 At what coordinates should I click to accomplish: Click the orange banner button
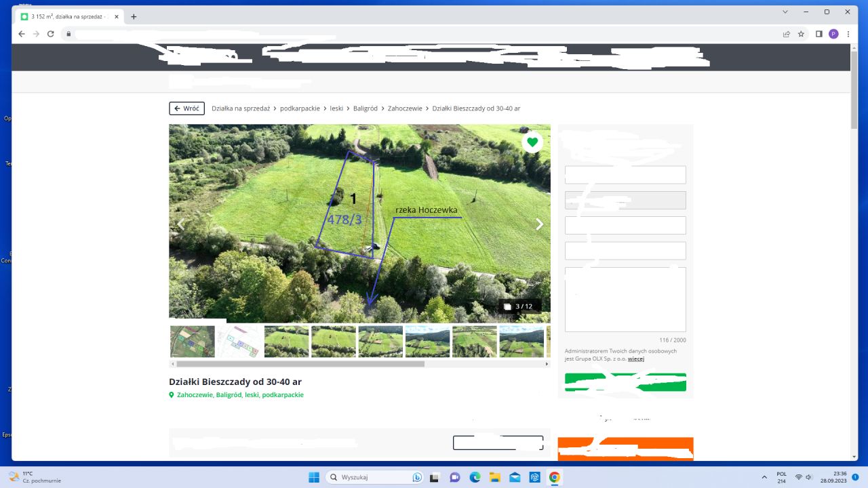(625, 449)
